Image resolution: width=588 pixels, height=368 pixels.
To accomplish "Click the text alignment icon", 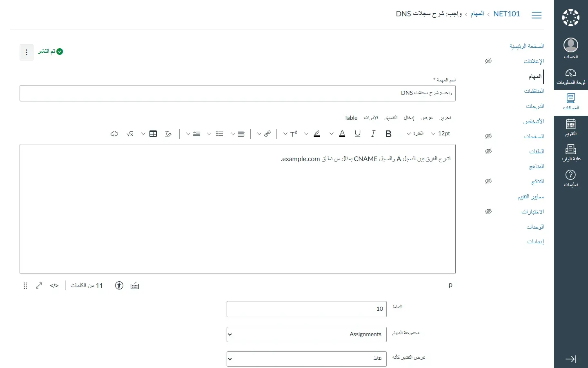I will click(241, 134).
